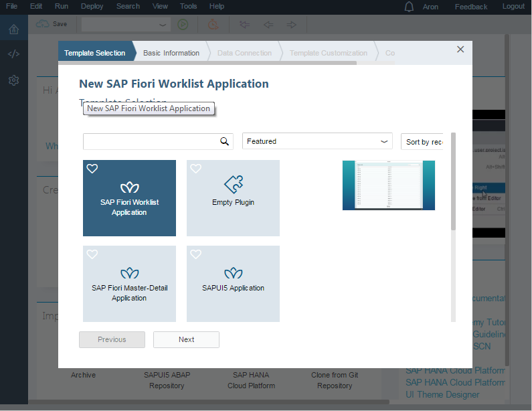Click Clone from Git Repository on welcome page
Image resolution: width=532 pixels, height=411 pixels.
click(335, 380)
